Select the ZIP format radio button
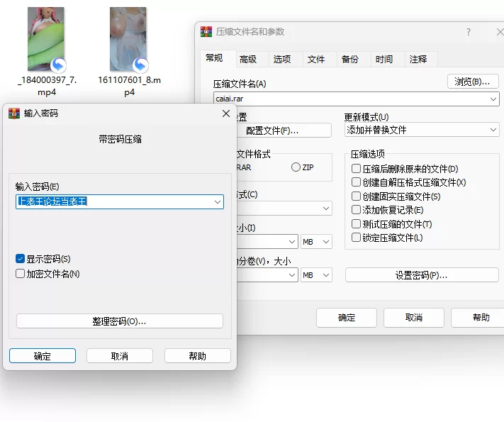504x422 pixels. click(x=296, y=167)
